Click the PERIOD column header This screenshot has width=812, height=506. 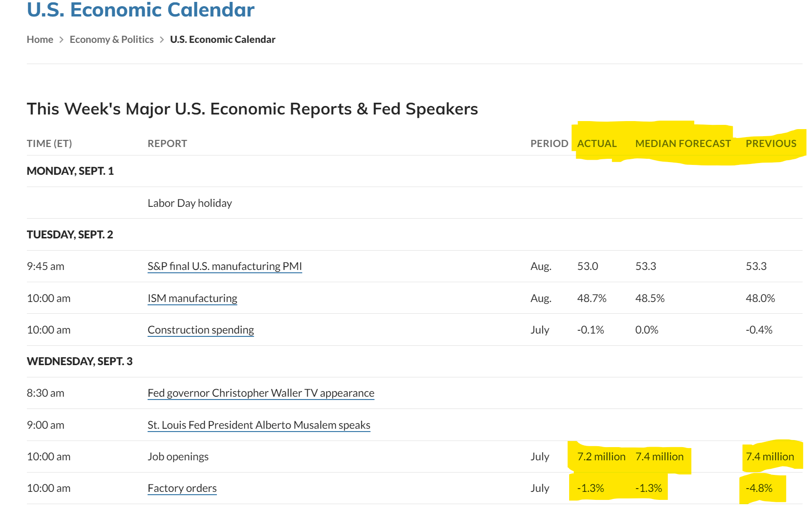[x=549, y=144]
